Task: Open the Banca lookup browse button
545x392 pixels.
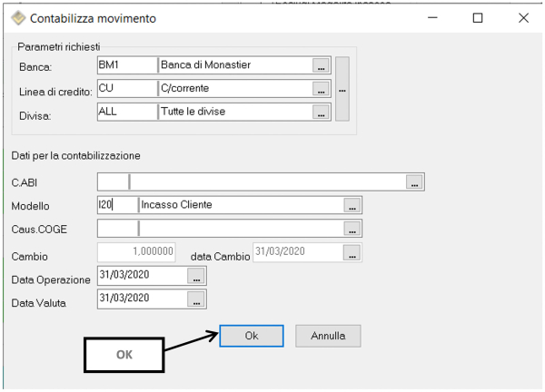Action: click(319, 65)
